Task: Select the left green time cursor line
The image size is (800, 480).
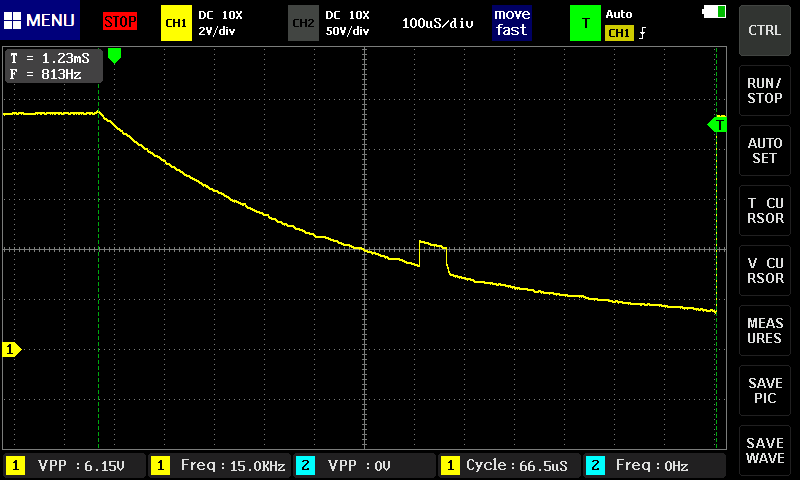Action: click(98, 265)
